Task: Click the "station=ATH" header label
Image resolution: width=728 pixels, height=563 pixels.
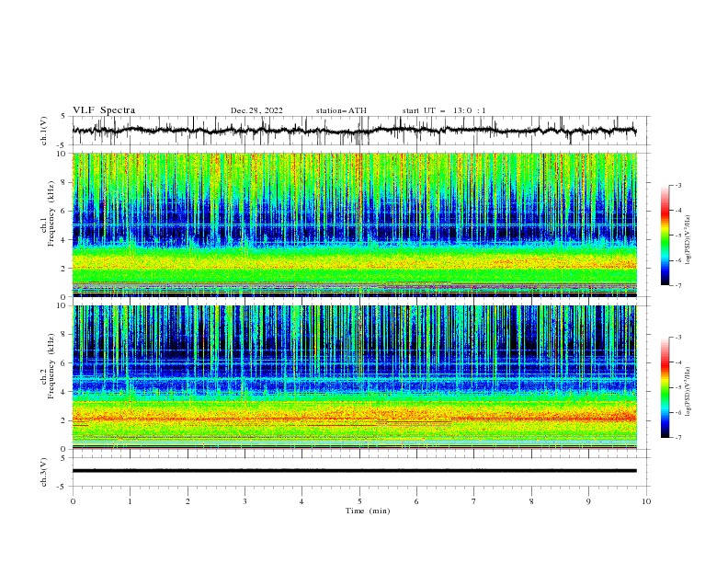Action: tap(341, 110)
